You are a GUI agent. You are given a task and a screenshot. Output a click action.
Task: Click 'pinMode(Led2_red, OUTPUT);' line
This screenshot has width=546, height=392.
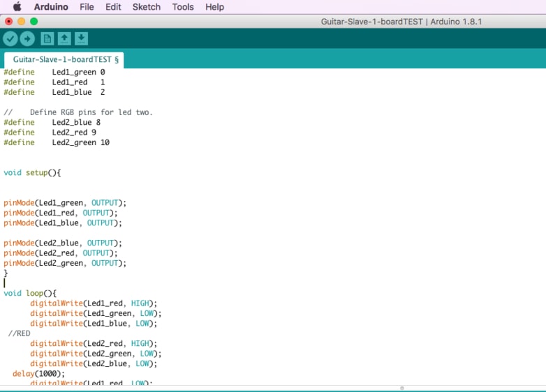pos(61,253)
